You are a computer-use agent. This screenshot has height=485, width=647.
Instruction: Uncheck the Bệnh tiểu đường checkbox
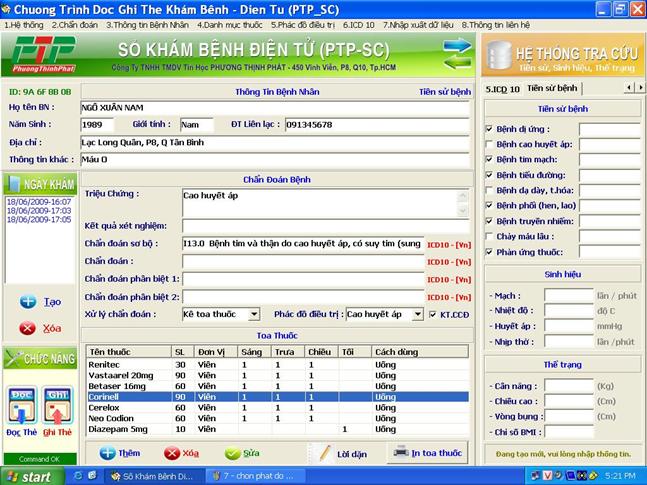coord(488,175)
